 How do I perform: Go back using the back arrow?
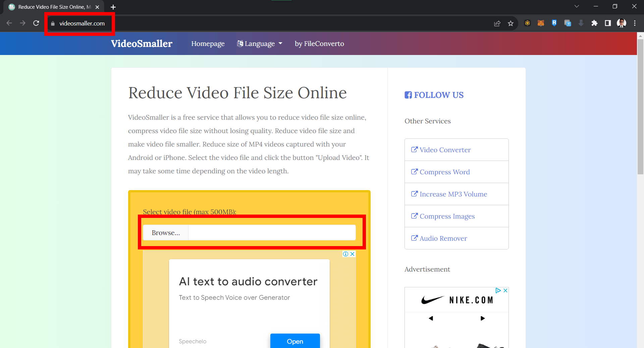9,23
